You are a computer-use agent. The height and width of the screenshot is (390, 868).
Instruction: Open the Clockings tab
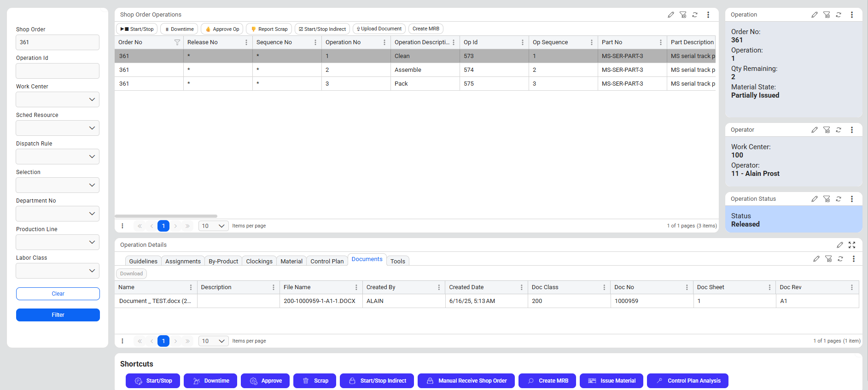(259, 261)
